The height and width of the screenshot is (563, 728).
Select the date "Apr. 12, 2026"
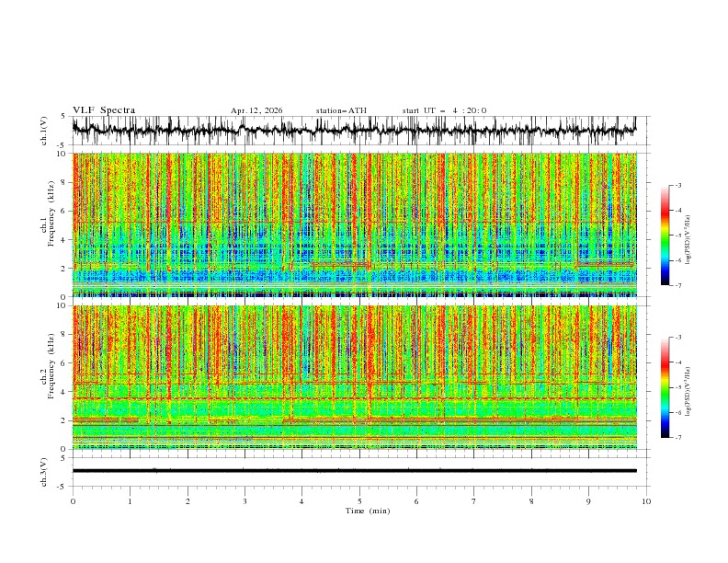[x=256, y=110]
